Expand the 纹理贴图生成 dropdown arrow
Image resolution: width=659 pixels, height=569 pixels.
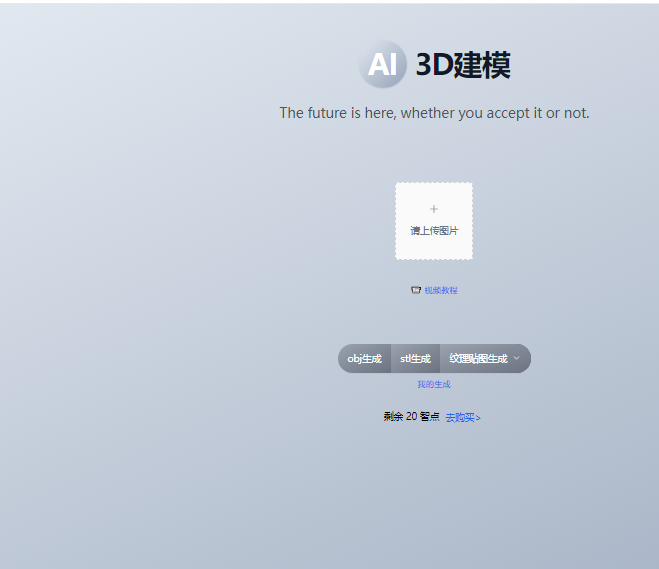tap(517, 358)
